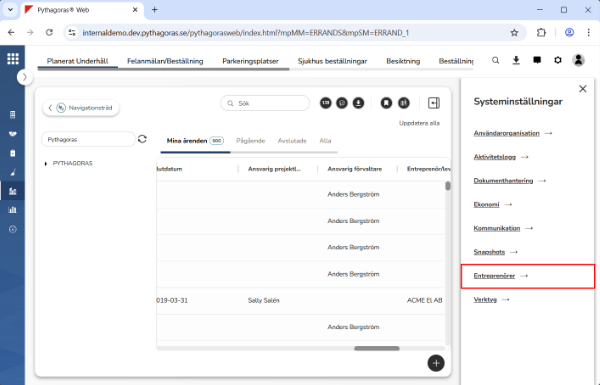
Task: Click the refresh icon beside Pythagoras field
Action: pos(142,139)
